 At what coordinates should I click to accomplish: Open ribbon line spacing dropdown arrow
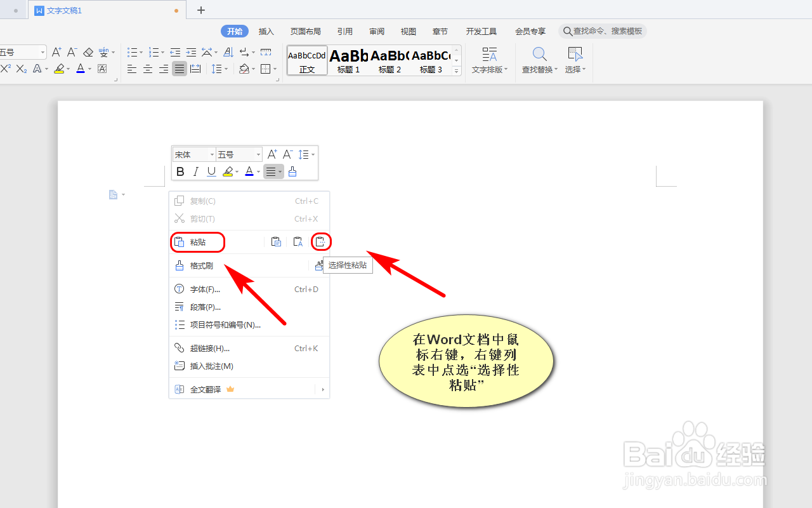click(226, 69)
